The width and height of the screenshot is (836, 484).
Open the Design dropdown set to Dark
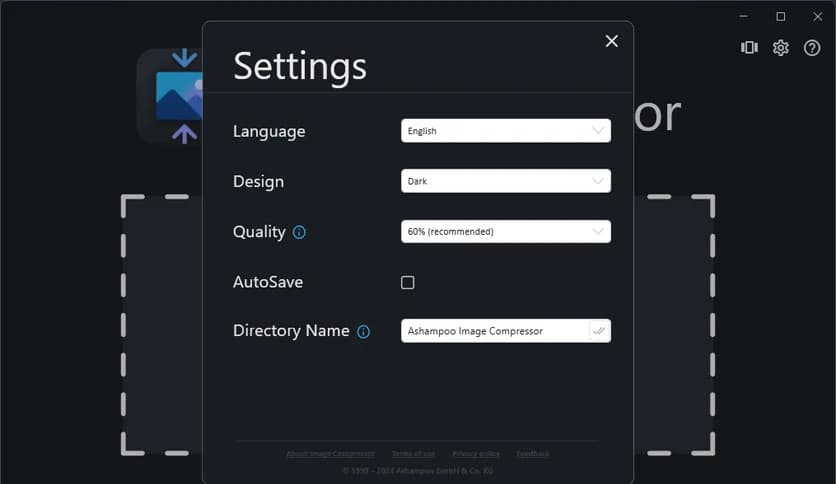tap(505, 181)
